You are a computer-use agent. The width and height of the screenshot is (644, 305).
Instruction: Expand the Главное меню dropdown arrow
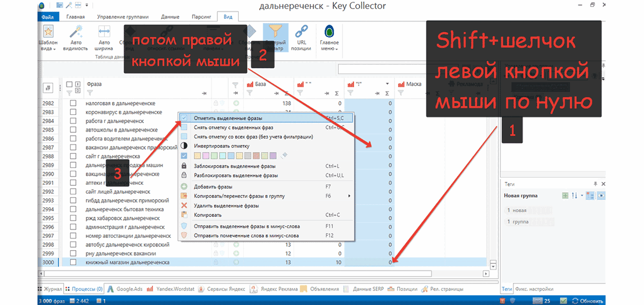tap(336, 49)
